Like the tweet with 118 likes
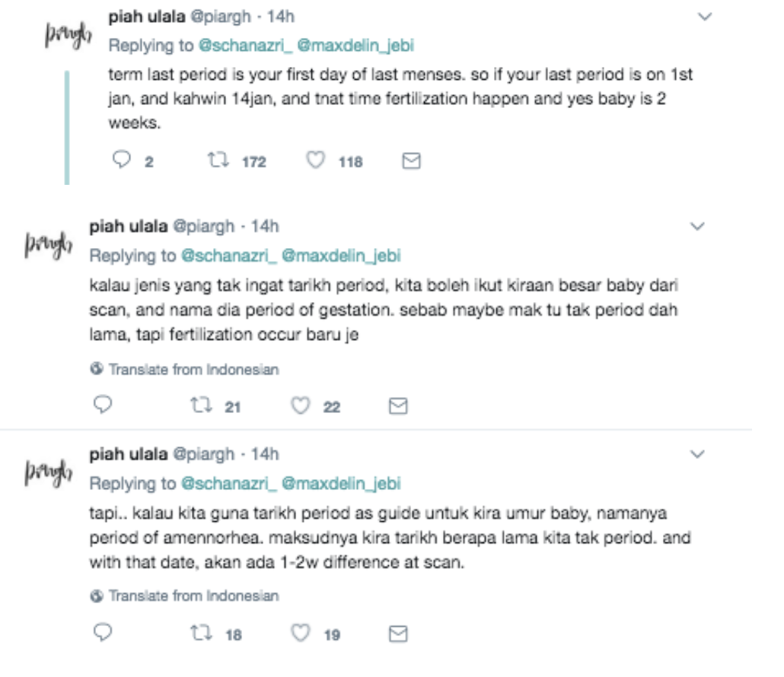 click(315, 161)
